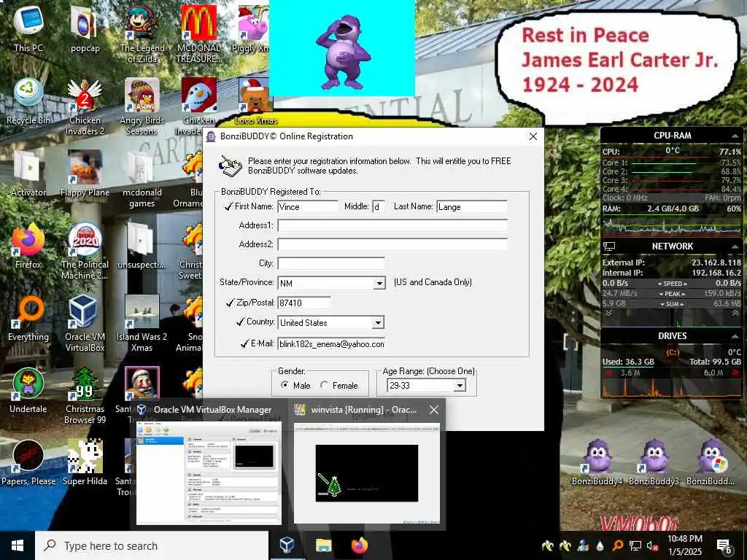The width and height of the screenshot is (747, 560).
Task: Open Super Hilda desktop icon
Action: pos(85,463)
